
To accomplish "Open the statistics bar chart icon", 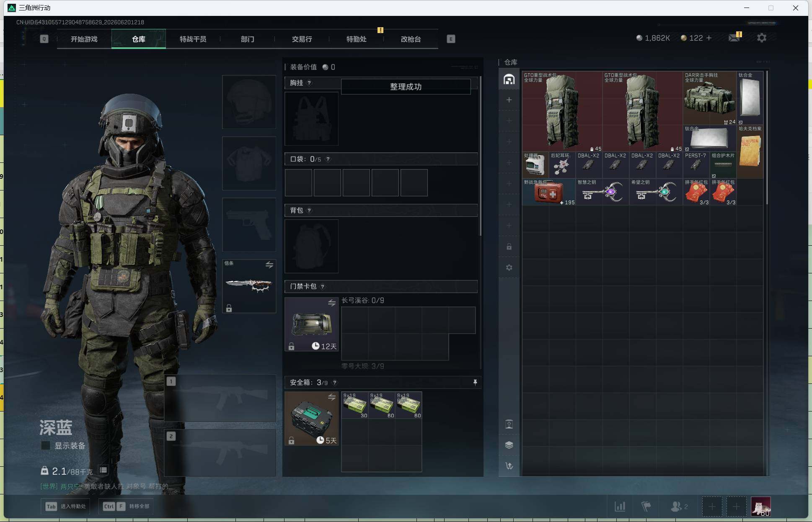I will click(x=620, y=507).
